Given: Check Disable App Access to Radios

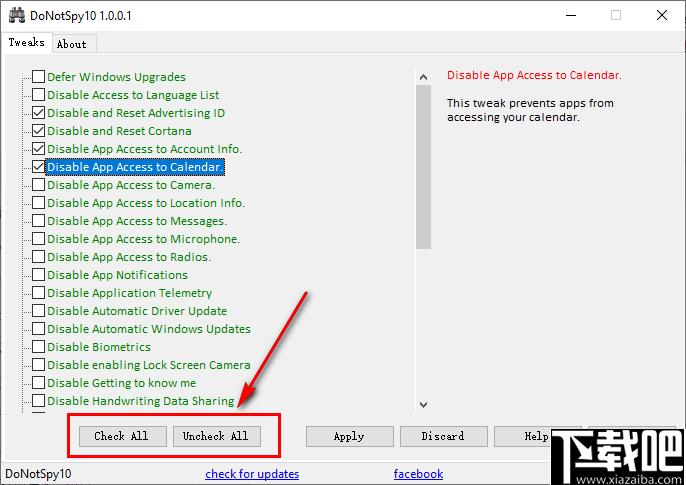Looking at the screenshot, I should [38, 256].
